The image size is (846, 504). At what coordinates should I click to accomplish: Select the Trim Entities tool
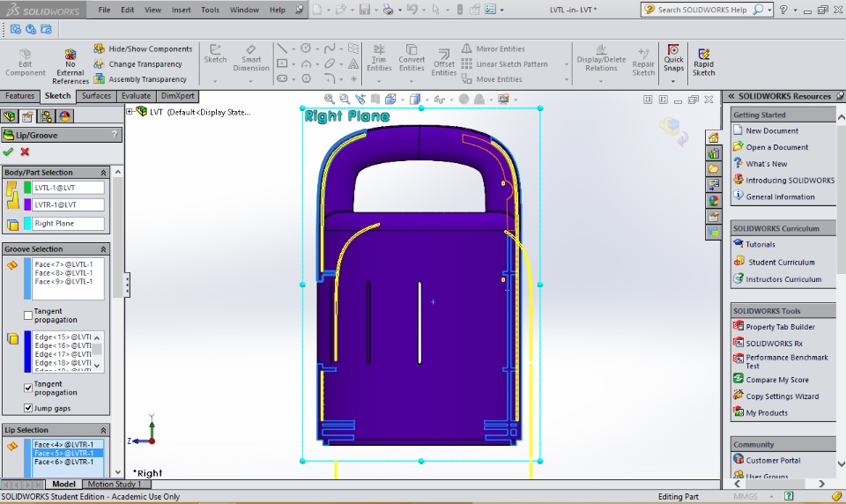pyautogui.click(x=379, y=58)
